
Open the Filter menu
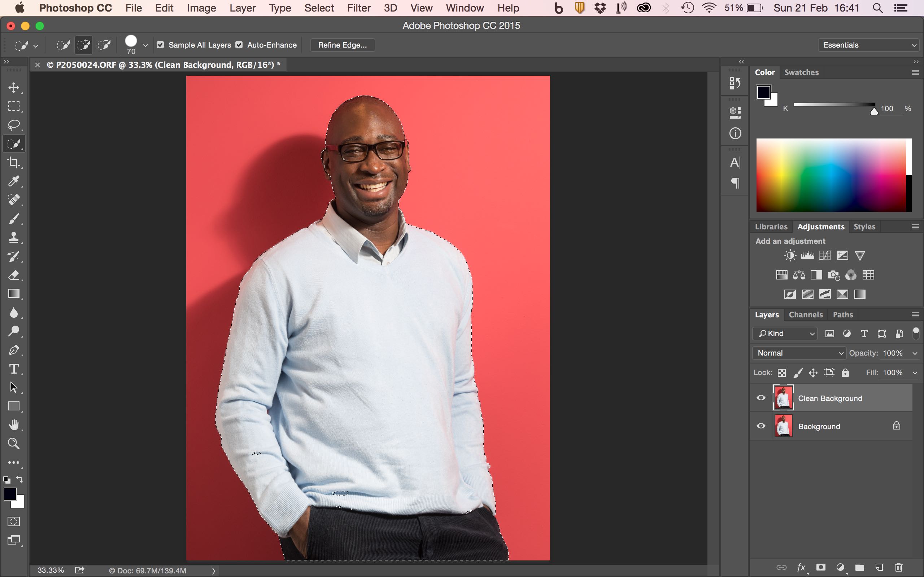click(x=358, y=8)
